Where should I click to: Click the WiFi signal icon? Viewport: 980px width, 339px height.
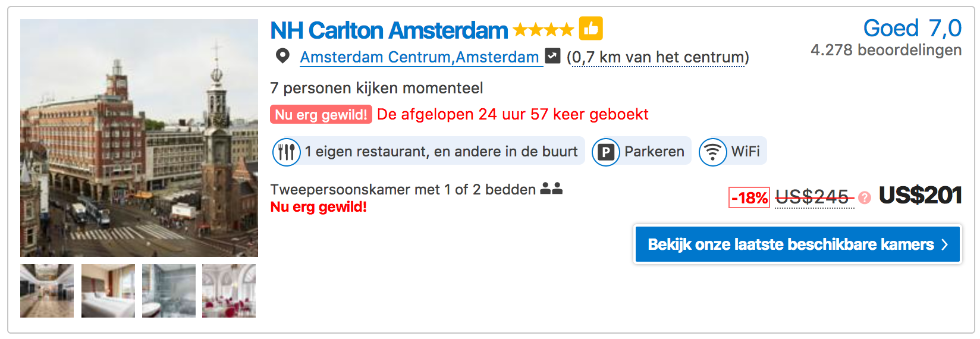click(x=712, y=152)
